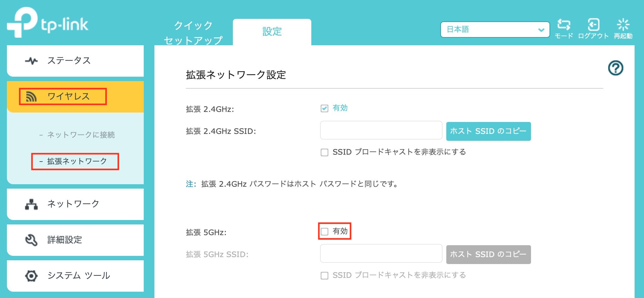Viewport: 644px width, 298px height.
Task: Open the 日本語 language dropdown
Action: 495,30
